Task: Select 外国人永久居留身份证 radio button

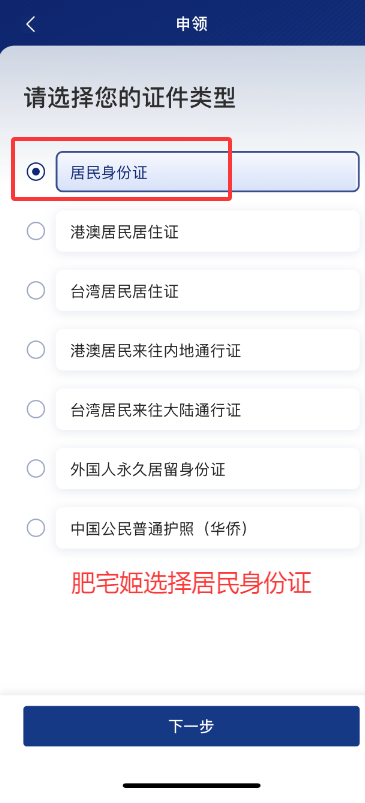Action: point(36,468)
